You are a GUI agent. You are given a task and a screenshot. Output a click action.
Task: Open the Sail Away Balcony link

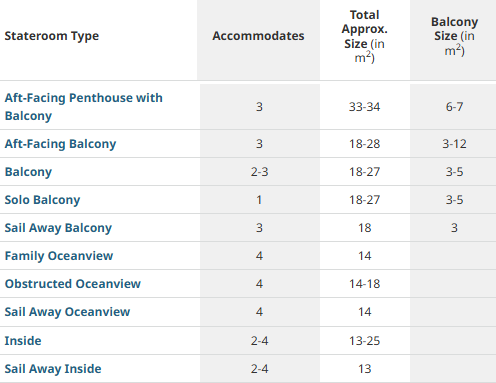pyautogui.click(x=58, y=228)
